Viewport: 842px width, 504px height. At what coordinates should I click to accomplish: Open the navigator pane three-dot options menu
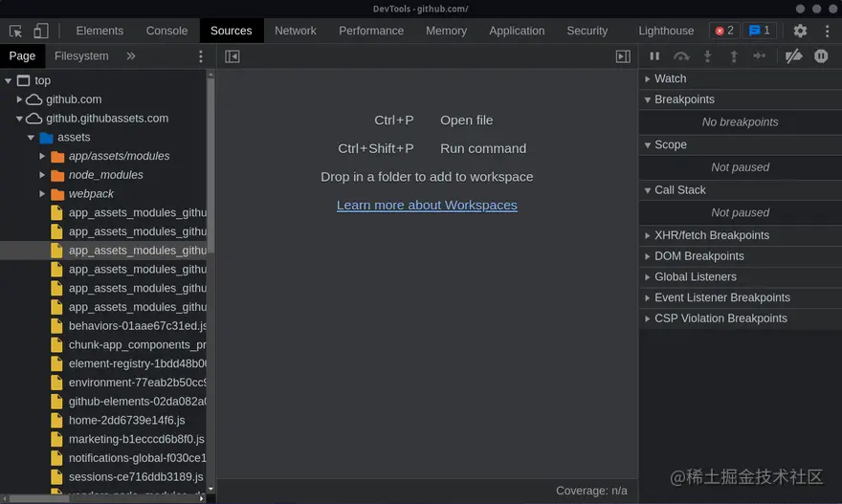pos(200,56)
